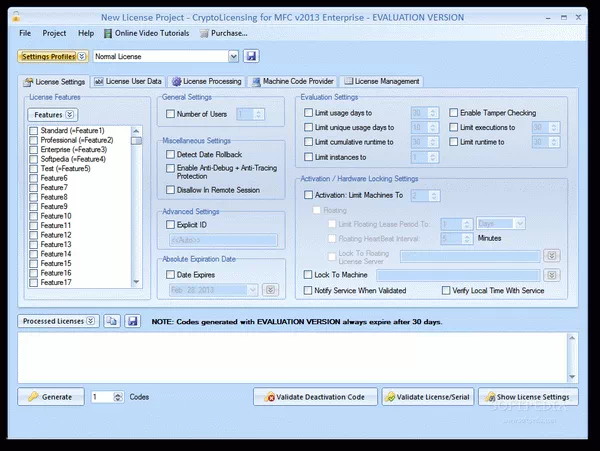Click Validate Deactivation Code button
Viewport: 600px width, 451px height.
tap(315, 397)
